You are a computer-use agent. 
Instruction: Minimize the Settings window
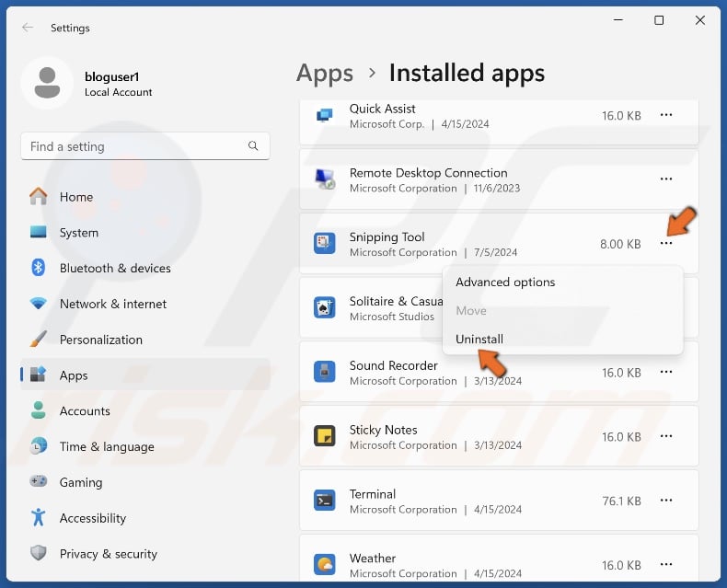point(618,20)
